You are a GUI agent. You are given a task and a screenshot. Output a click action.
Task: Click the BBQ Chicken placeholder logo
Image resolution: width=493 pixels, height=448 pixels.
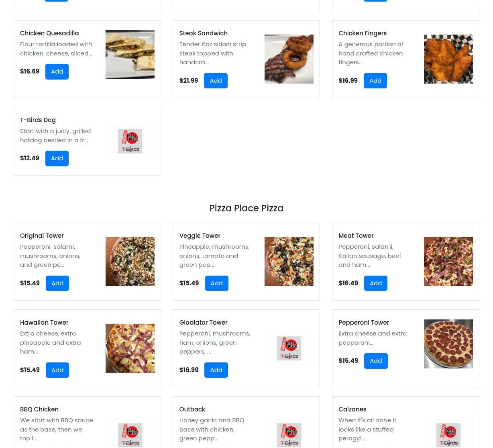[130, 433]
